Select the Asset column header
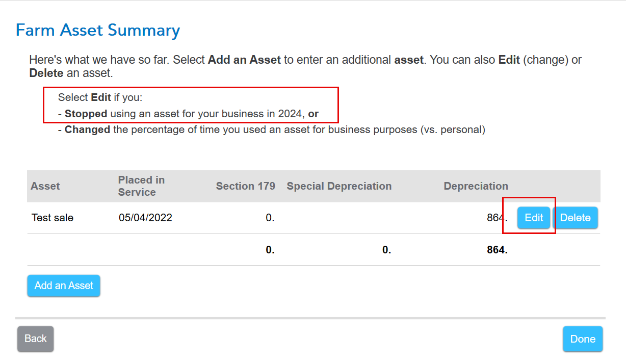The height and width of the screenshot is (364, 626). [45, 186]
